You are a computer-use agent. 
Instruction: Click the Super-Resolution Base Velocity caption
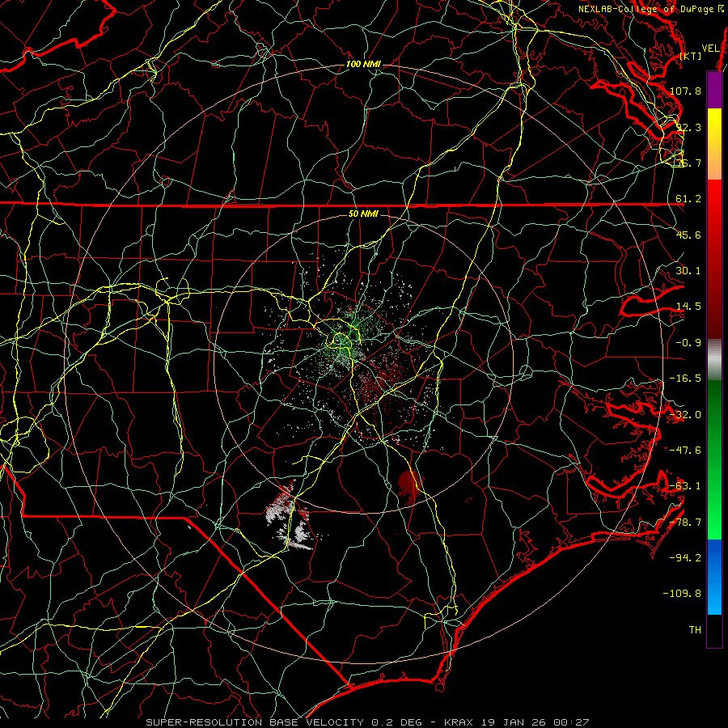click(368, 722)
